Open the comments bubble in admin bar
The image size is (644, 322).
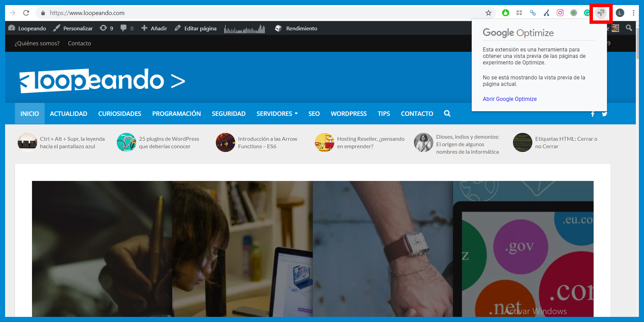point(127,28)
